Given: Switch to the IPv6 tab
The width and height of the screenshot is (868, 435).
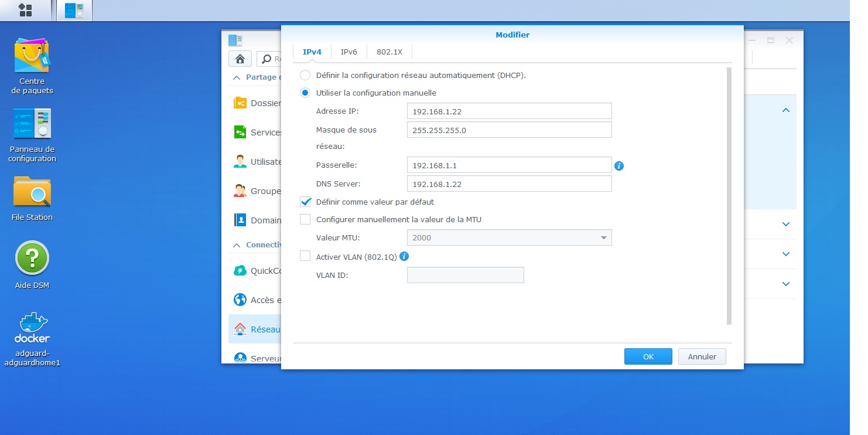Looking at the screenshot, I should point(348,52).
